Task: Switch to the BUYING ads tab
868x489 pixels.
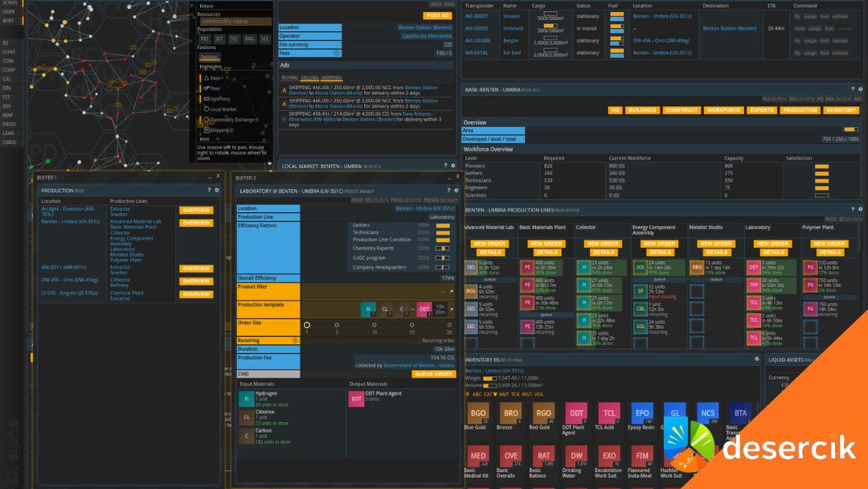Action: tap(289, 78)
